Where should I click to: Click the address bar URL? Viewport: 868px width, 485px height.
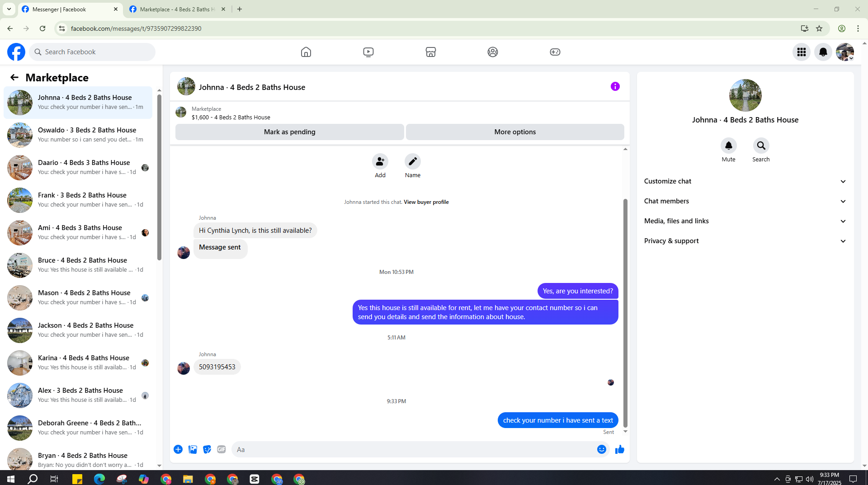pos(136,28)
